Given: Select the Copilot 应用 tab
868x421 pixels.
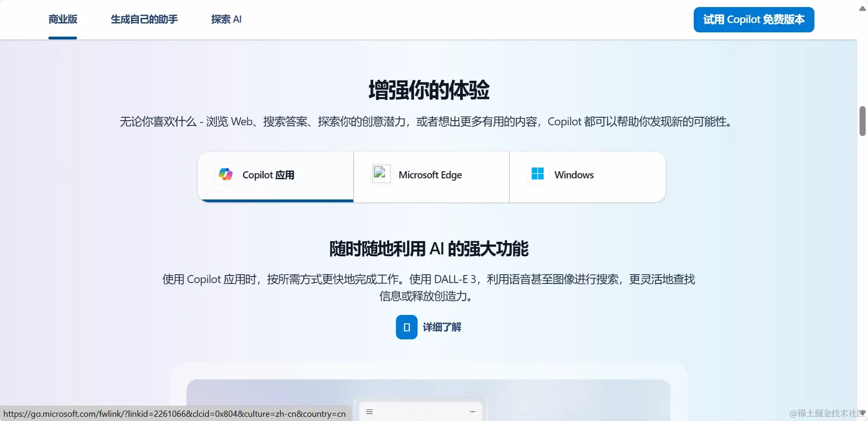Looking at the screenshot, I should [x=276, y=176].
